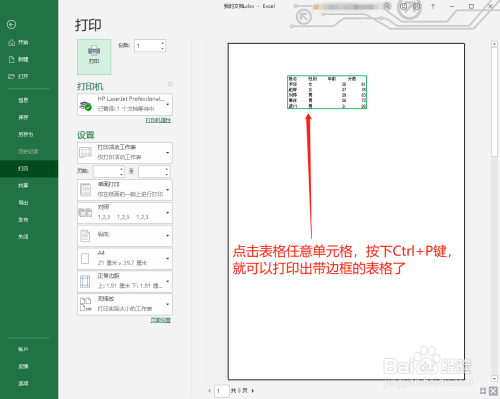This screenshot has height=399, width=500.
Task: Maximize the Excel window
Action: point(471,6)
